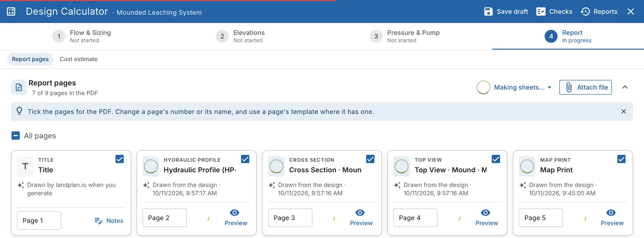Click the Design Calculator app icon
Viewport: 644px width, 238px height.
[x=11, y=11]
